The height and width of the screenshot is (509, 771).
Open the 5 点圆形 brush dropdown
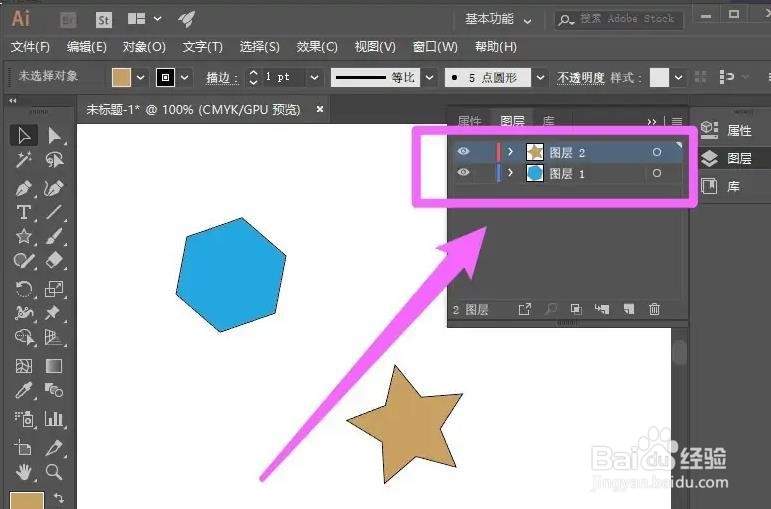(540, 77)
